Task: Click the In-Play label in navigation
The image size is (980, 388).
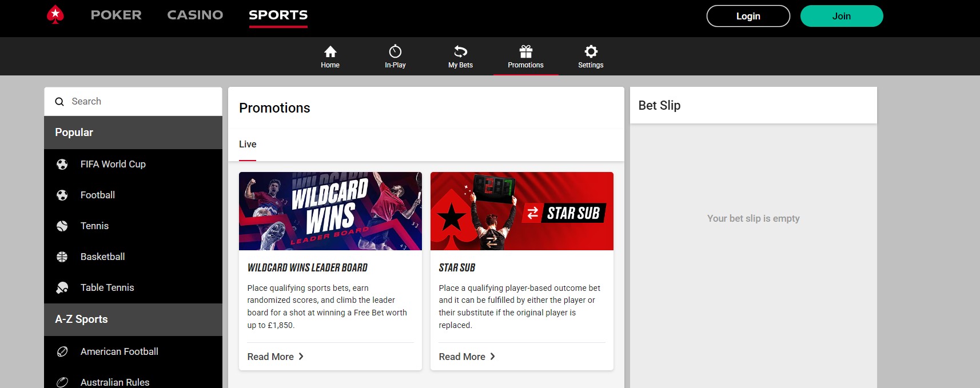Action: (x=395, y=65)
